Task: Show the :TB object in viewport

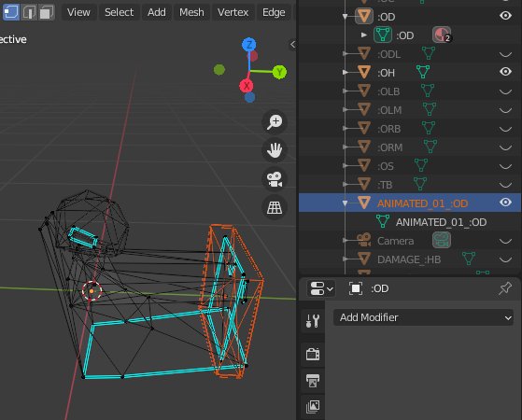Action: coord(505,185)
